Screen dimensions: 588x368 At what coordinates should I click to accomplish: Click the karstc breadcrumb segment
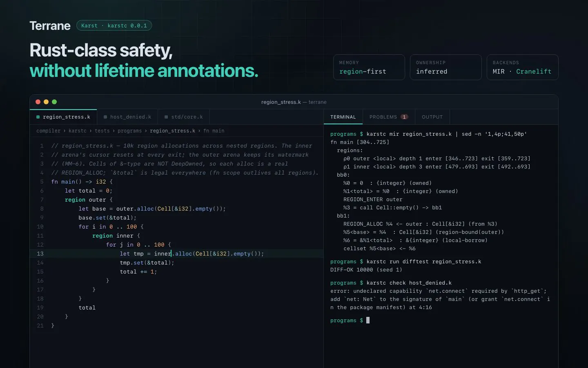78,131
